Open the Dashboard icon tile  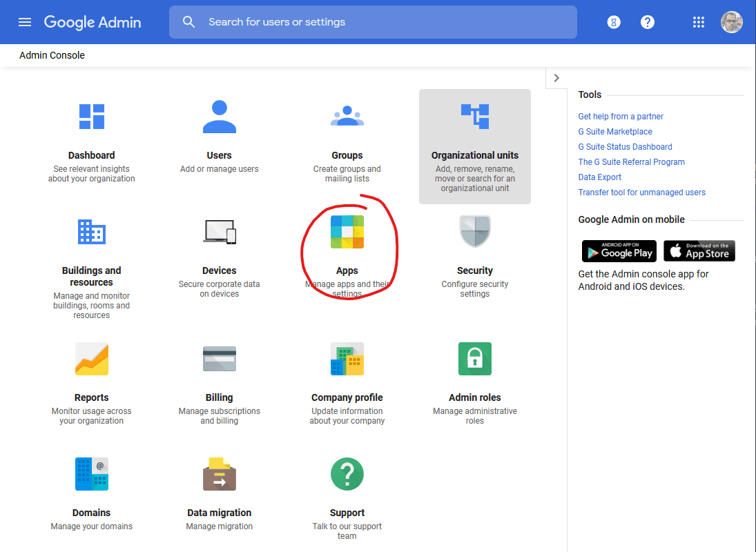click(91, 117)
